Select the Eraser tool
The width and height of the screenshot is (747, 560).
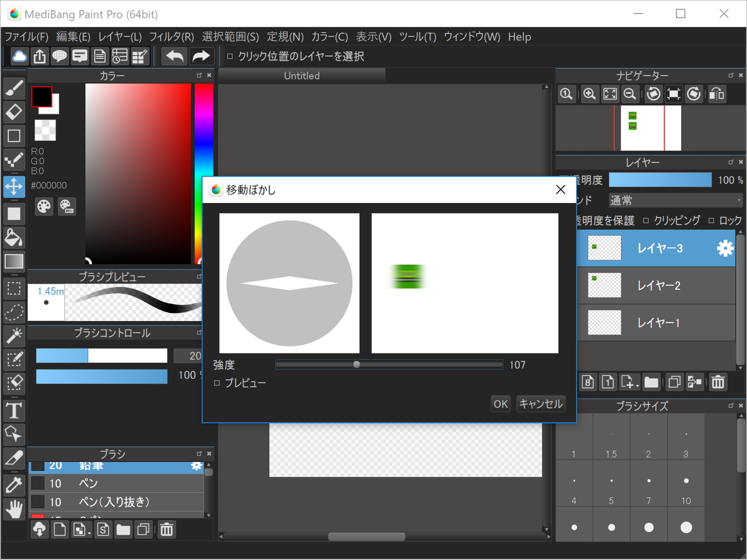pyautogui.click(x=14, y=111)
